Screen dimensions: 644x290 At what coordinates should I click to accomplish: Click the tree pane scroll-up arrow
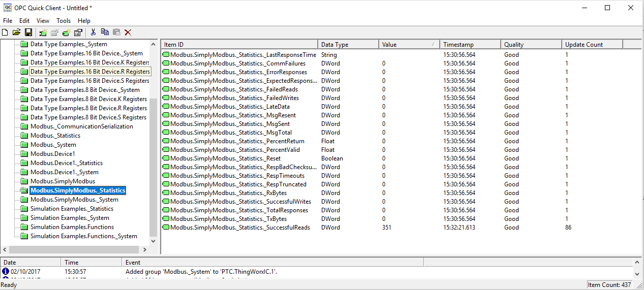coord(154,44)
